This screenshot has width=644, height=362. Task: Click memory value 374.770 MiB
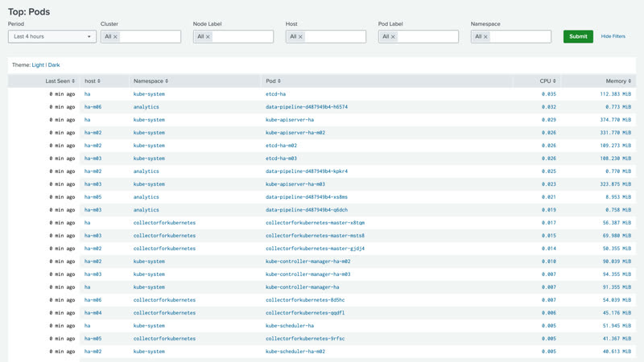coord(616,120)
